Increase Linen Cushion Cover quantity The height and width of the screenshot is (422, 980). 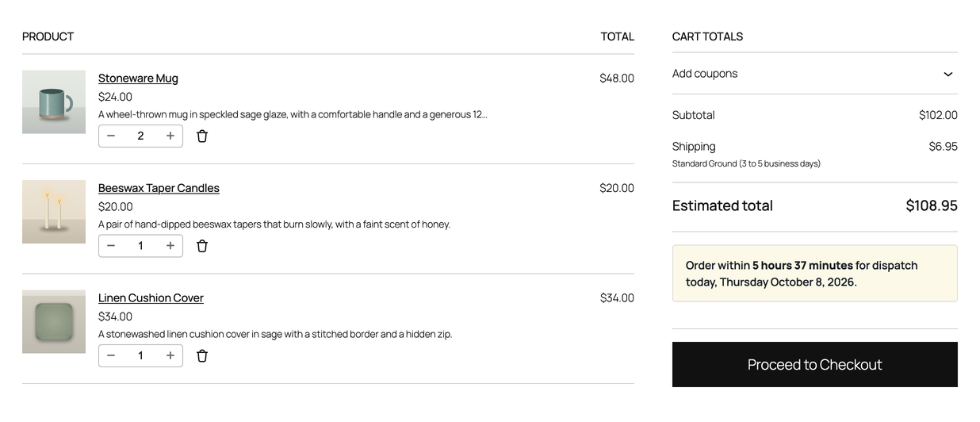point(170,356)
